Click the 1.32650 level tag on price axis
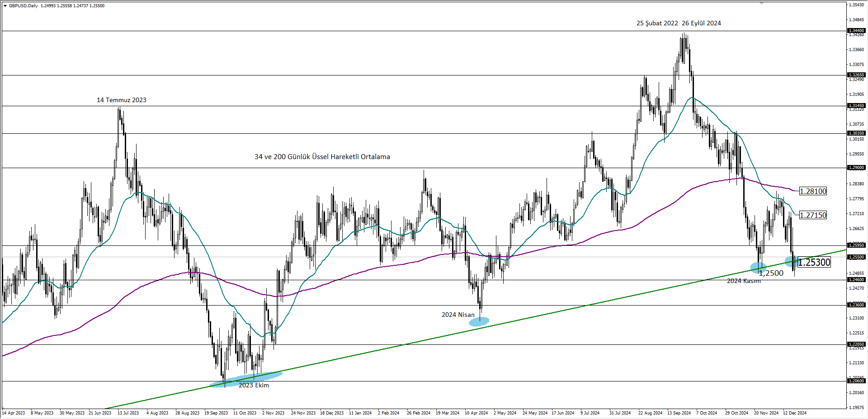This screenshot has width=868, height=419. point(856,75)
